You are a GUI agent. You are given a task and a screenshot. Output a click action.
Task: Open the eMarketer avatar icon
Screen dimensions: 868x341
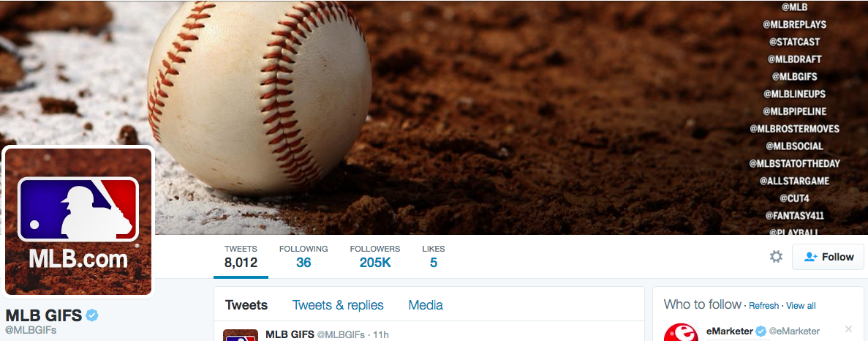tap(680, 333)
